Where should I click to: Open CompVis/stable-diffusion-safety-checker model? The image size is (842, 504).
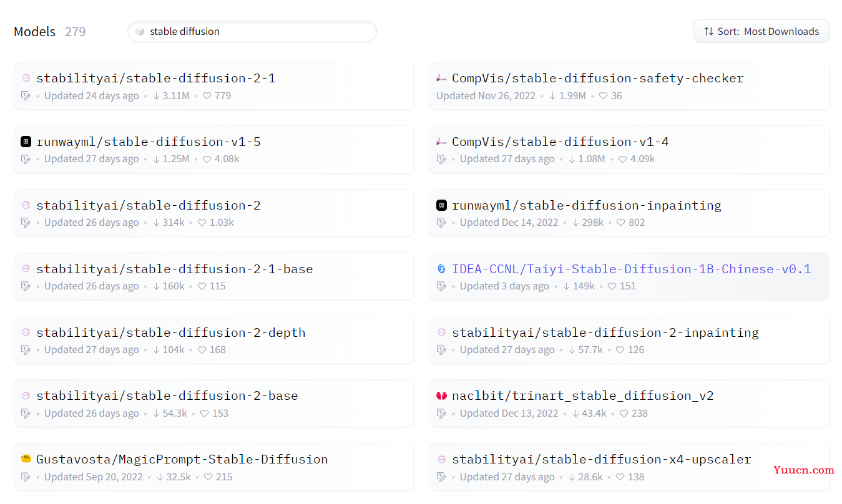point(629,86)
